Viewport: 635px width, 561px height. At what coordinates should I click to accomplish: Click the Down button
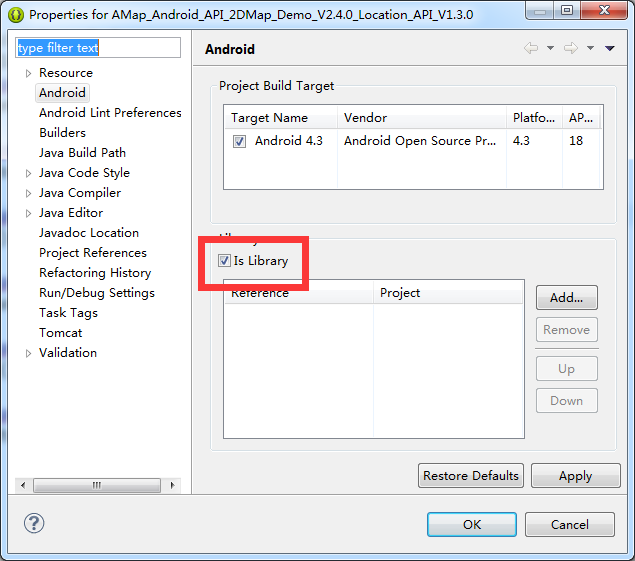[567, 401]
